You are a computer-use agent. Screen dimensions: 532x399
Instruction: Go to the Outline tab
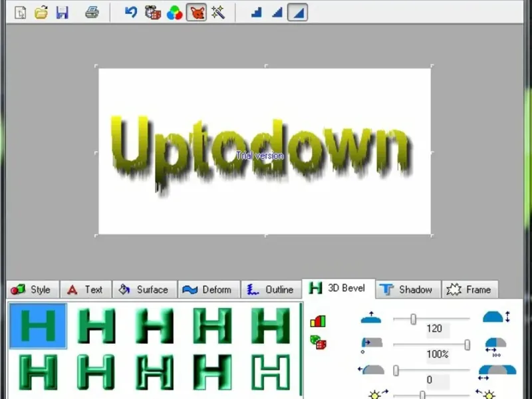271,289
